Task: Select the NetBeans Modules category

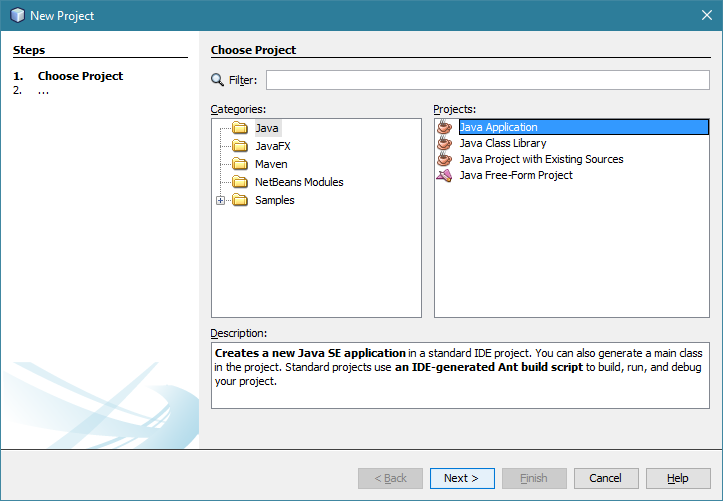Action: pyautogui.click(x=299, y=182)
